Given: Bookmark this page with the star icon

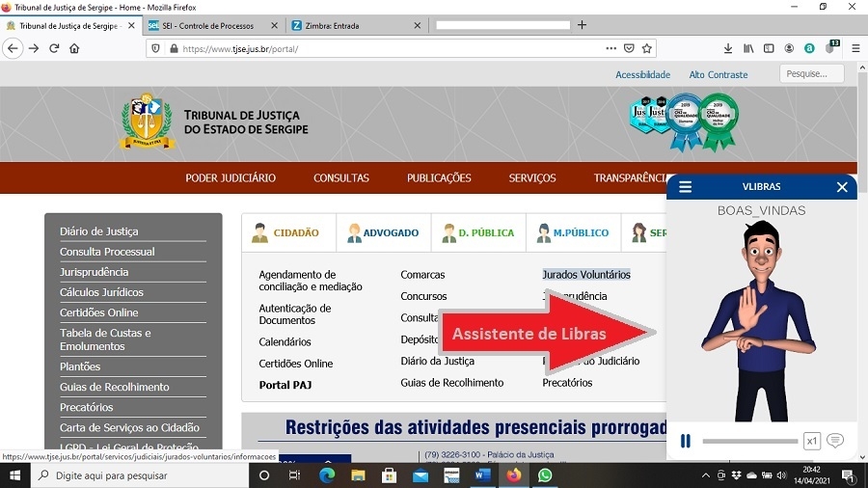Looking at the screenshot, I should [x=647, y=48].
